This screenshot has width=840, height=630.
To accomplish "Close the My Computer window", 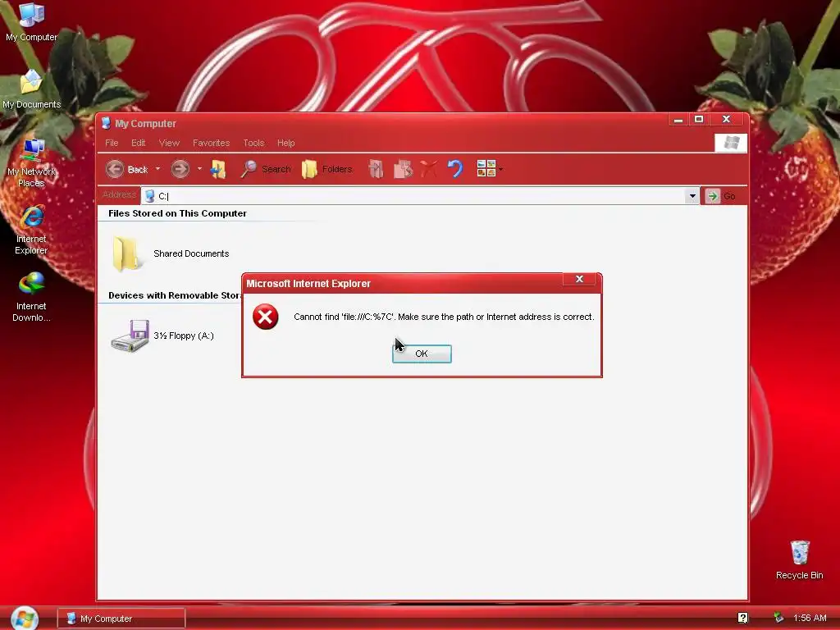I will coord(727,120).
